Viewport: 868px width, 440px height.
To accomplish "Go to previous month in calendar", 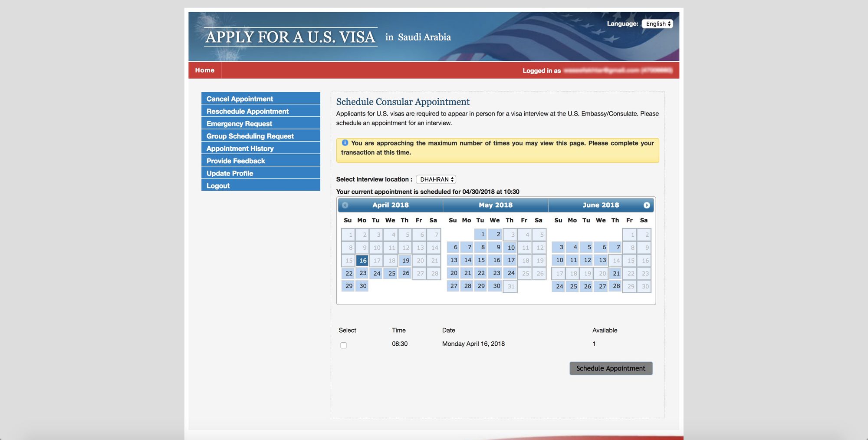I will coord(345,205).
